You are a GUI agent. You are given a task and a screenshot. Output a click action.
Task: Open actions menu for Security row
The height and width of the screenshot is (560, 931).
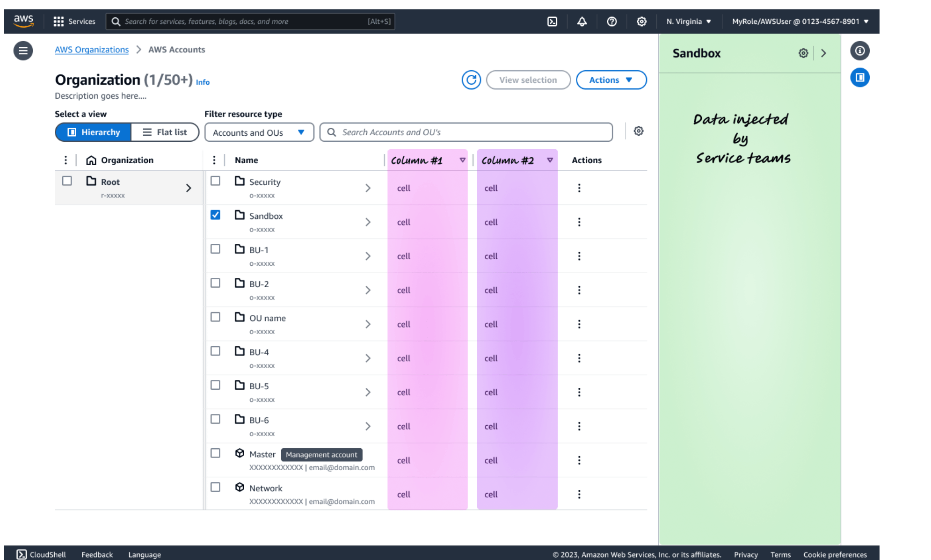tap(579, 188)
